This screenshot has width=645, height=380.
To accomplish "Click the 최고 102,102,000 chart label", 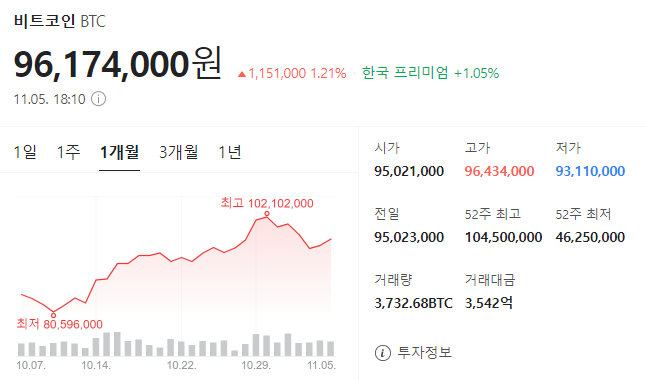I will tap(267, 203).
